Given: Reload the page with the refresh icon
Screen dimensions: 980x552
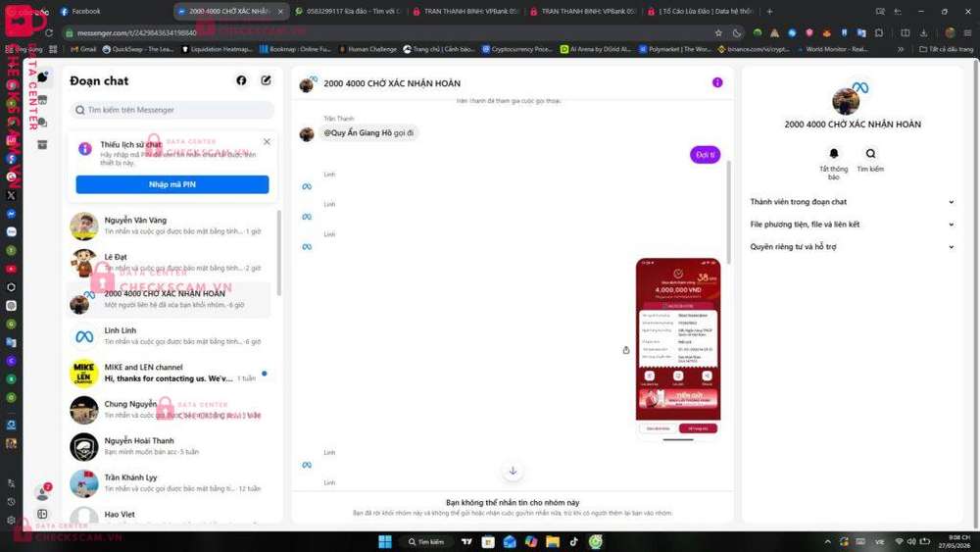Looking at the screenshot, I should (49, 32).
